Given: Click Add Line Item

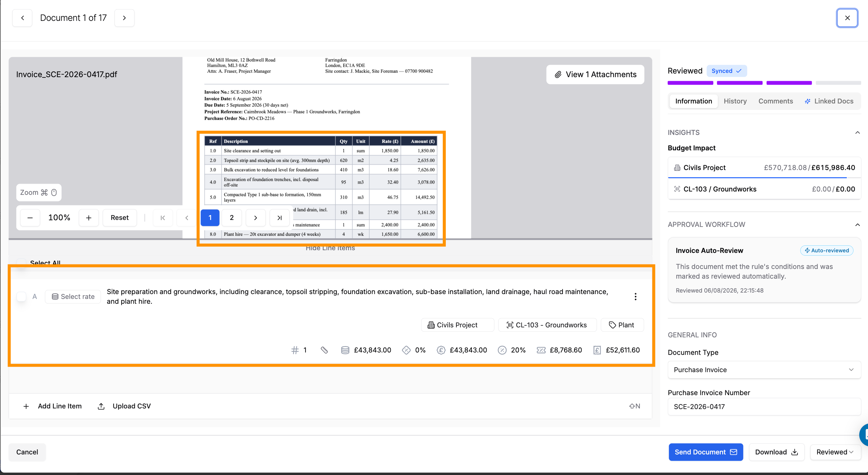Looking at the screenshot, I should point(52,406).
